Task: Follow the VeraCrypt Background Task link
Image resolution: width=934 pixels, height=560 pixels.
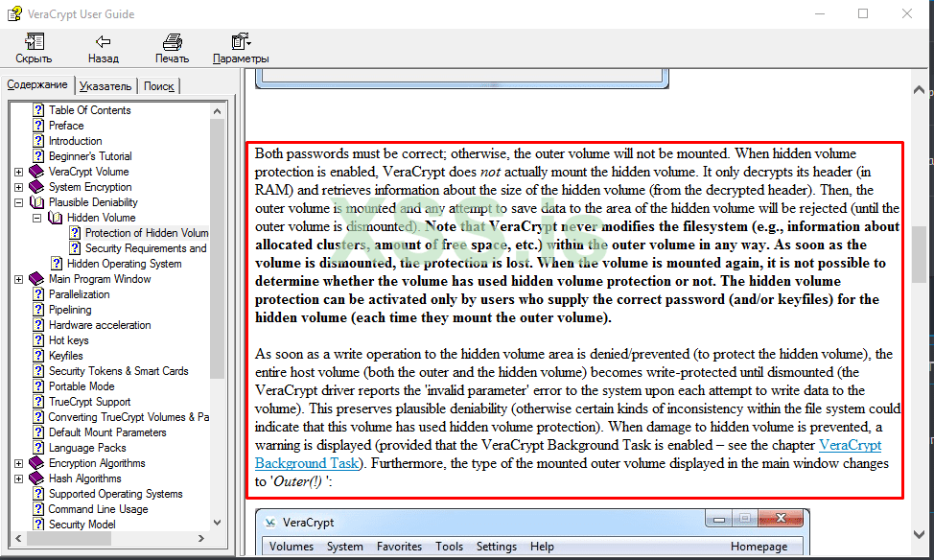Action: 850,445
